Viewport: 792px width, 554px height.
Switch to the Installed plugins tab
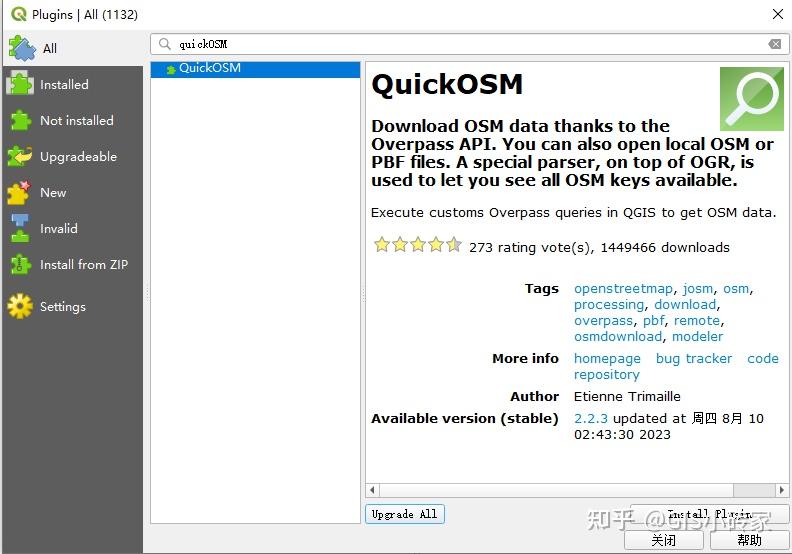point(73,84)
